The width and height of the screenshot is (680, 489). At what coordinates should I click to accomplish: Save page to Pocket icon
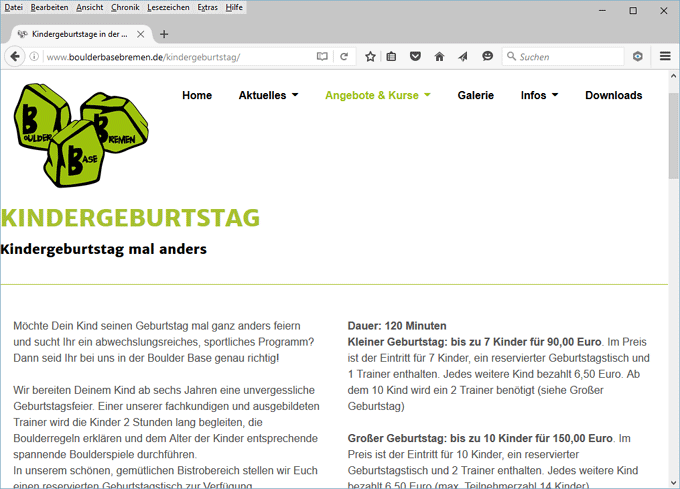tap(415, 56)
